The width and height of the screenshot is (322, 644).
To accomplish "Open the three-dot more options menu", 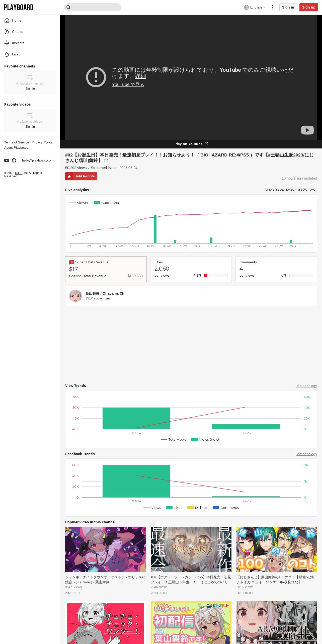I will (x=273, y=7).
